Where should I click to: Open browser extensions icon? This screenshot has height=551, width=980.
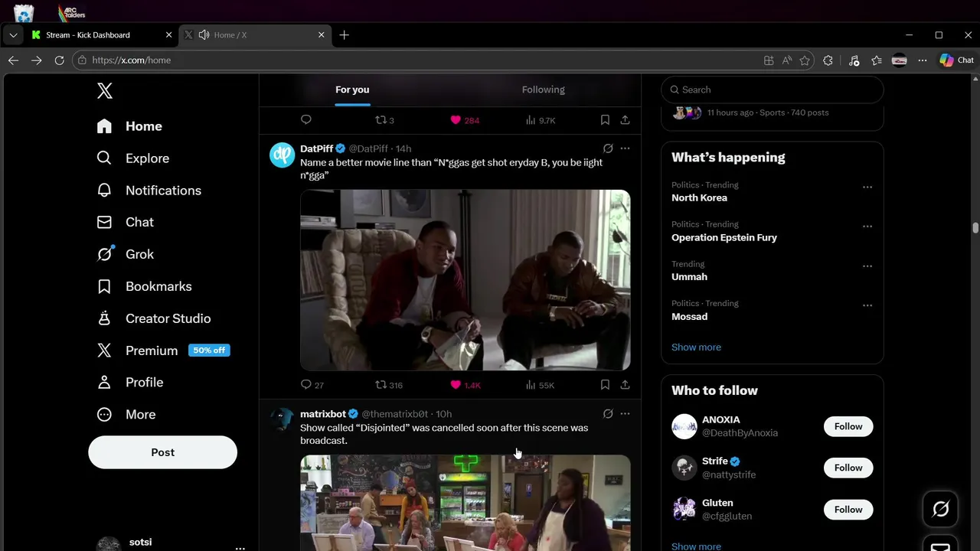pyautogui.click(x=828, y=60)
